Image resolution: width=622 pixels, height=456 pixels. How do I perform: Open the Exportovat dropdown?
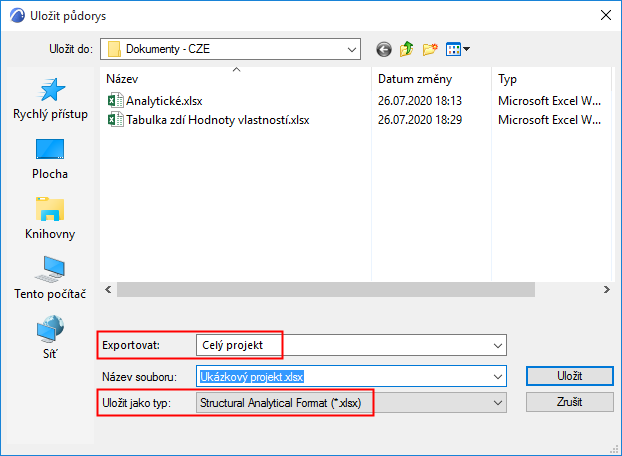pos(498,345)
